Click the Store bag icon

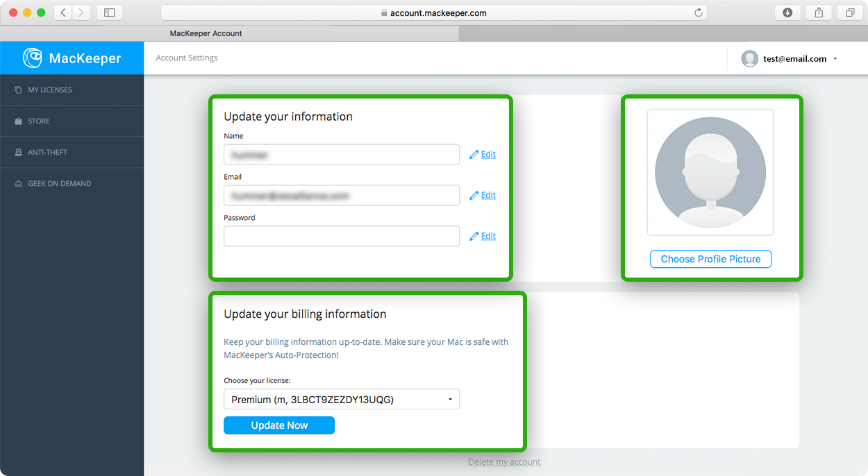click(18, 121)
